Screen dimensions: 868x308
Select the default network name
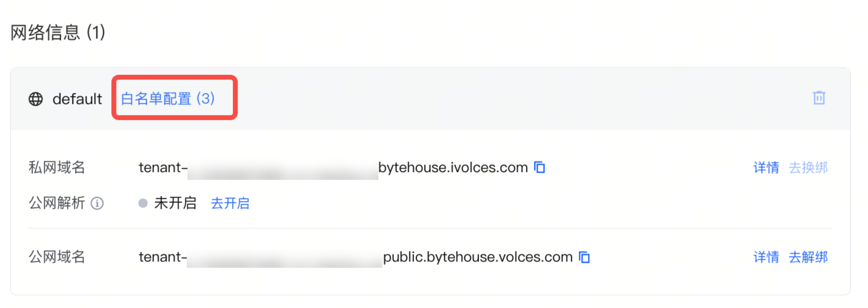coord(77,99)
